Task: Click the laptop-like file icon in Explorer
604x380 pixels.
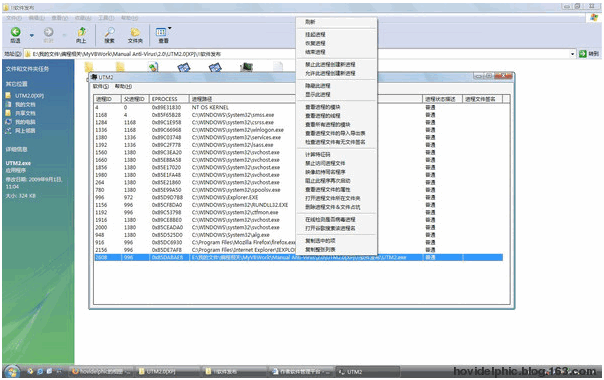Action: [246, 67]
